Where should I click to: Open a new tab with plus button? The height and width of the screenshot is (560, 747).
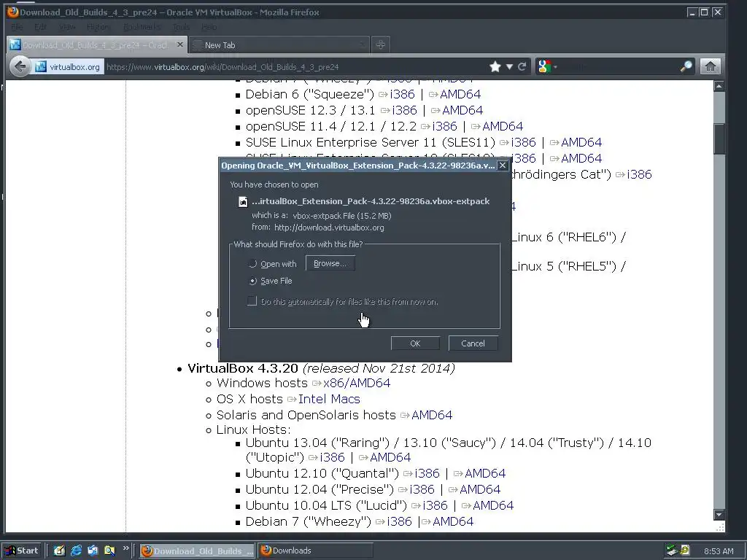380,44
